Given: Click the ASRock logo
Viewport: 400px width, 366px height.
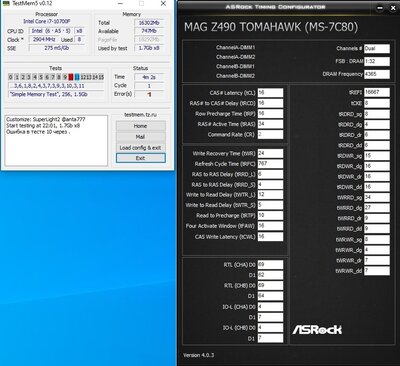Looking at the screenshot, I should coord(317,329).
